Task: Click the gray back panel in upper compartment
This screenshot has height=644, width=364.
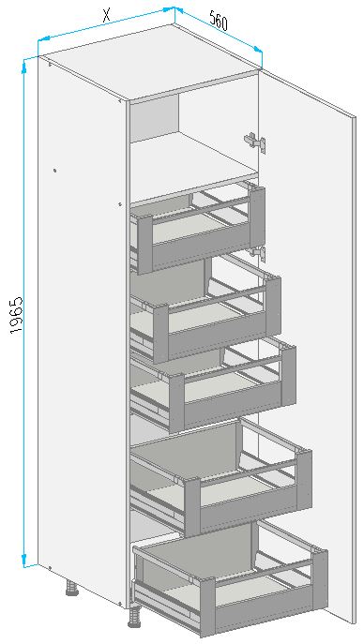Action: coord(155,119)
